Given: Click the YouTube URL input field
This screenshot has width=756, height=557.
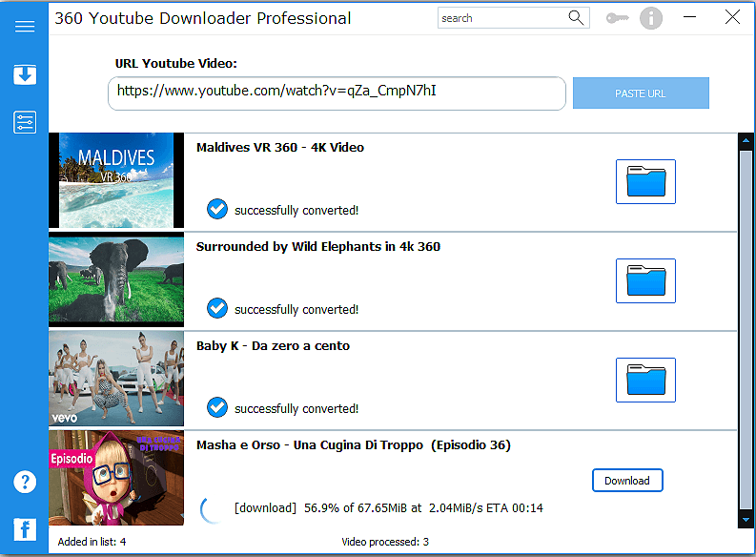Looking at the screenshot, I should pyautogui.click(x=337, y=93).
